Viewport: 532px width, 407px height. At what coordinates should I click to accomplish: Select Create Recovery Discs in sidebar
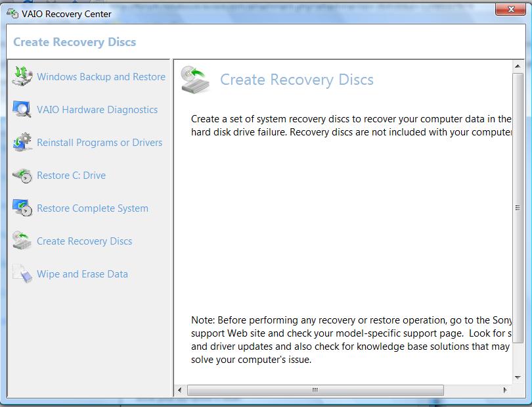[x=84, y=241]
